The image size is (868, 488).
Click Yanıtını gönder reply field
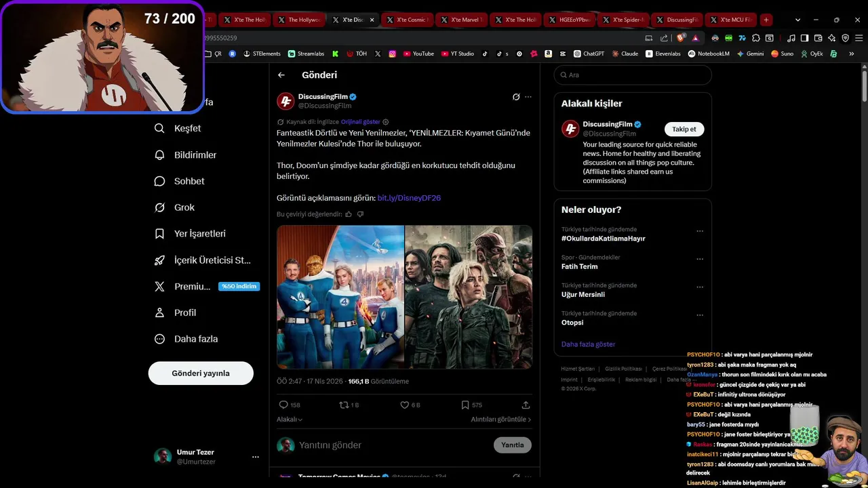[393, 445]
